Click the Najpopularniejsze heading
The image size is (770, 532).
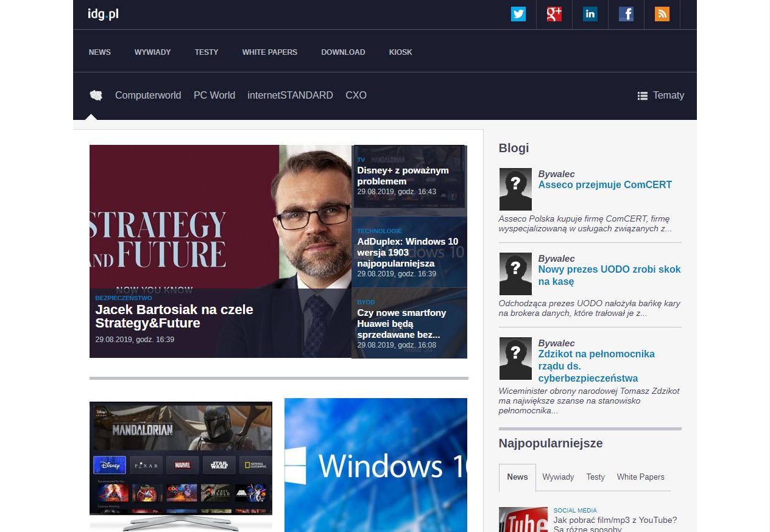551,443
